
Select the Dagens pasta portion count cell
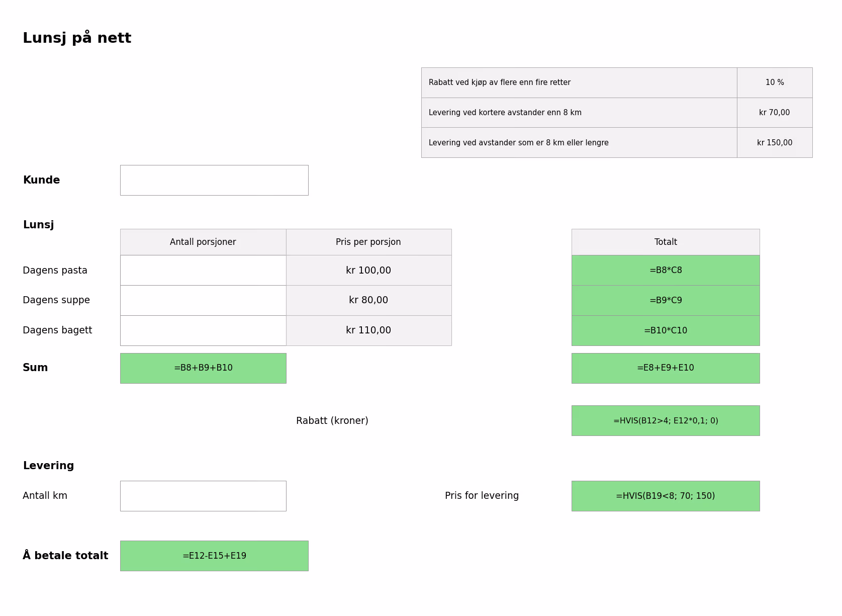pyautogui.click(x=203, y=270)
